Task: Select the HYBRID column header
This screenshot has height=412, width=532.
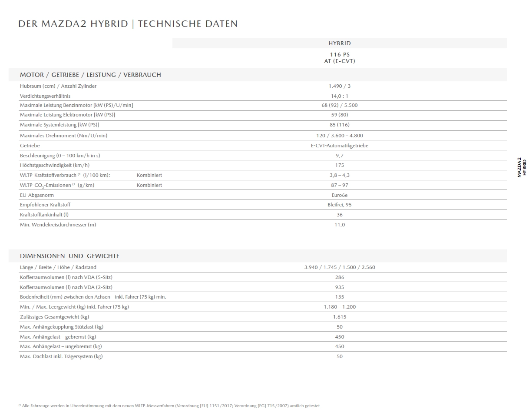Action: click(x=339, y=43)
